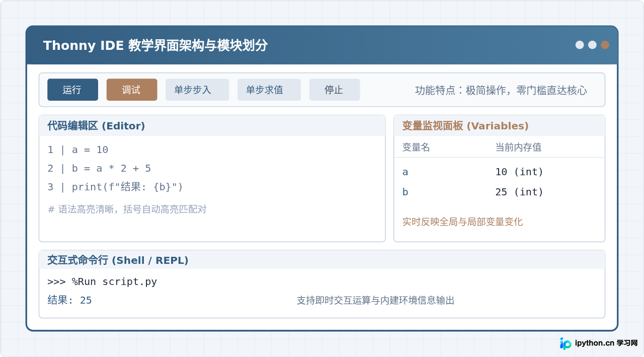Click the 功能特点 description in the toolbar
Image resolution: width=644 pixels, height=357 pixels.
click(501, 91)
